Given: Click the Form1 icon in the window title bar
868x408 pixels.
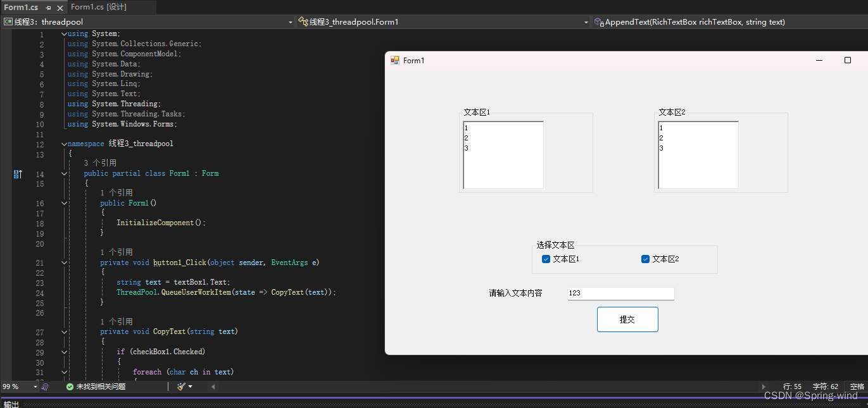Looking at the screenshot, I should click(395, 60).
